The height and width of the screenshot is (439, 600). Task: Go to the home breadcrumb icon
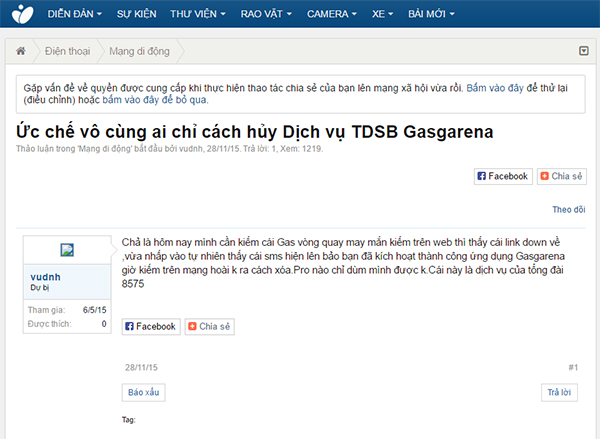point(21,51)
